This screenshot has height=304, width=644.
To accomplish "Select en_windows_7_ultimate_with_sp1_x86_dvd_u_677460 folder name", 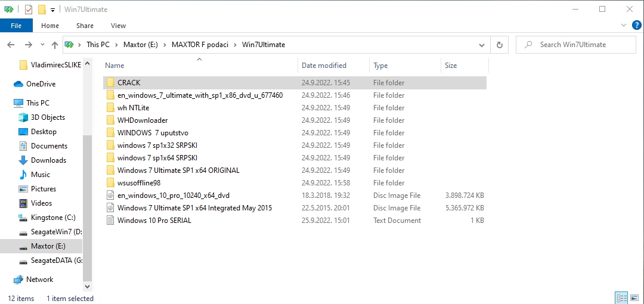I will point(200,95).
